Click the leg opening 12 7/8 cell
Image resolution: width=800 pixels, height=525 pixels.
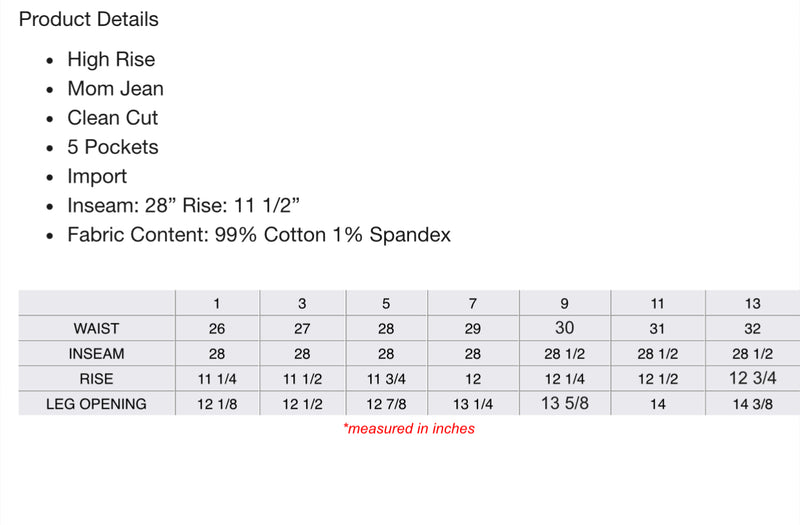[386, 404]
